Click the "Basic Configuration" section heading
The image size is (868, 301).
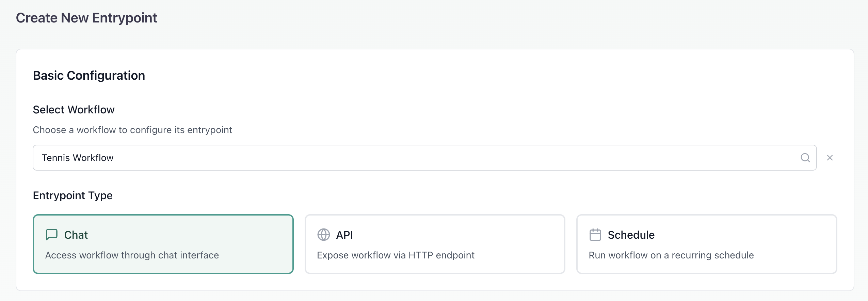[x=89, y=76]
